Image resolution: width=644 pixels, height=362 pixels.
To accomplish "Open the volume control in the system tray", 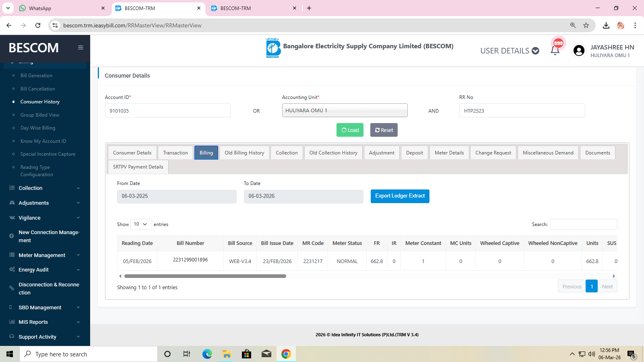I will point(591,354).
